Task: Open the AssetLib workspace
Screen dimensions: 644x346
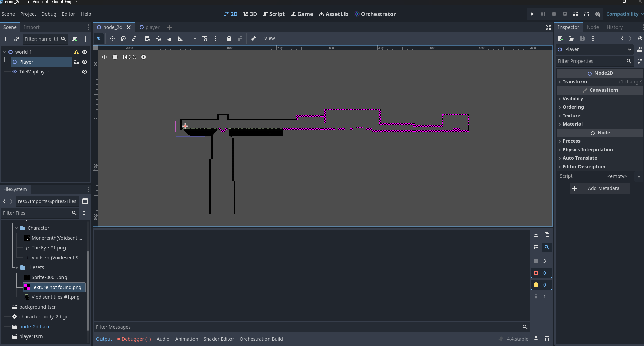Action: (334, 14)
